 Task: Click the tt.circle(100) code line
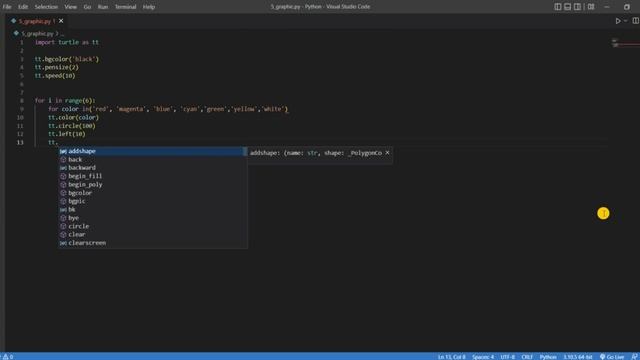click(x=72, y=126)
